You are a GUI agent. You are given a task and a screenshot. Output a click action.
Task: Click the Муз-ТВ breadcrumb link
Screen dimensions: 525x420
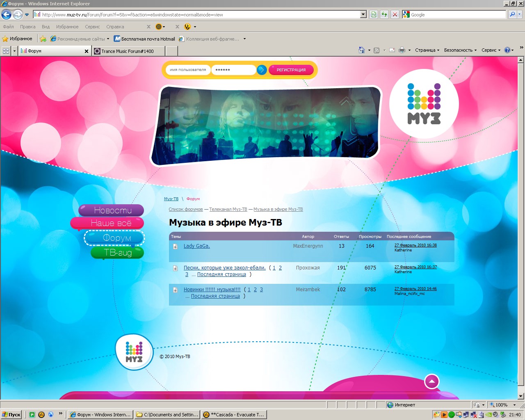pos(171,199)
